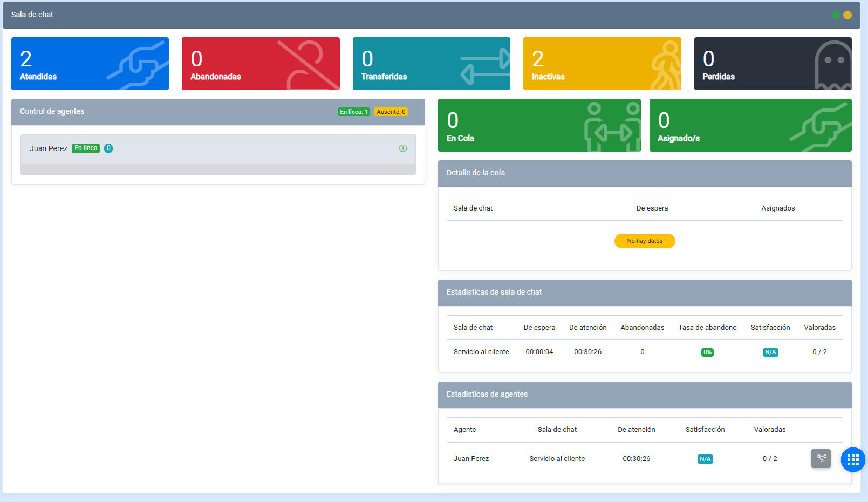Click the 0% abandonment rate badge

707,352
